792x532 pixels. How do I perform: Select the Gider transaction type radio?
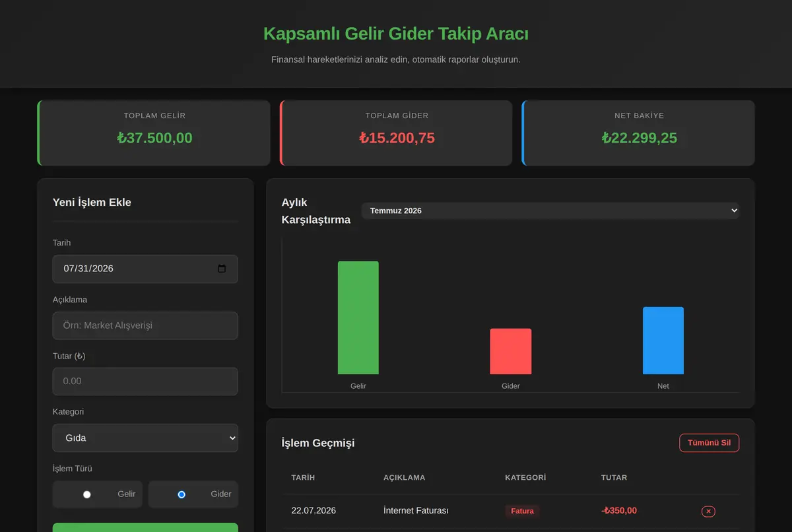pos(181,494)
